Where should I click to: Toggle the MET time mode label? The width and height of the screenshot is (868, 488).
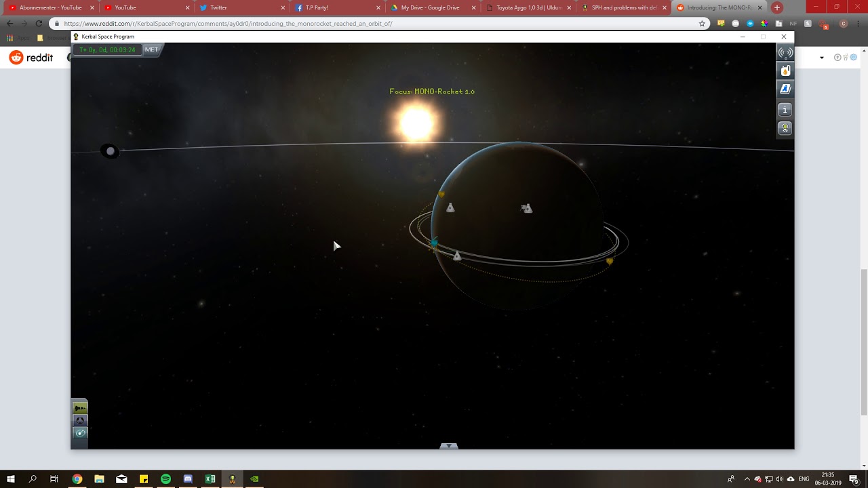151,49
